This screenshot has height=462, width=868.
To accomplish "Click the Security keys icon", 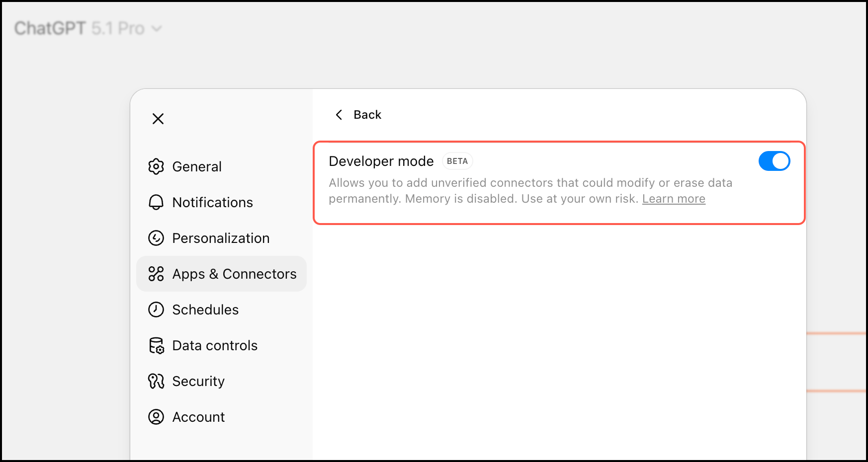I will click(x=156, y=381).
